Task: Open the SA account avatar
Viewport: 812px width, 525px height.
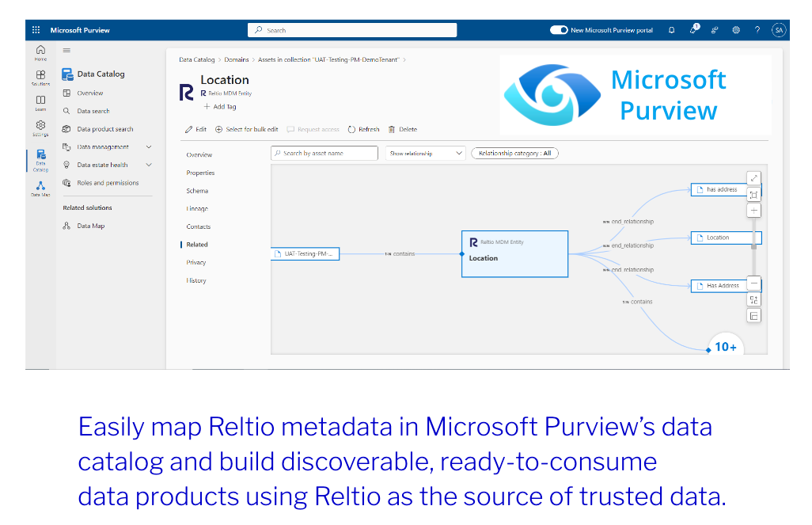Action: (778, 30)
